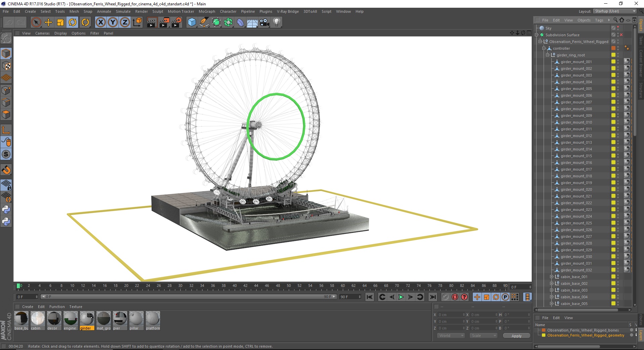
Task: Toggle Subdivision Surface enable checkmark
Action: tap(622, 35)
